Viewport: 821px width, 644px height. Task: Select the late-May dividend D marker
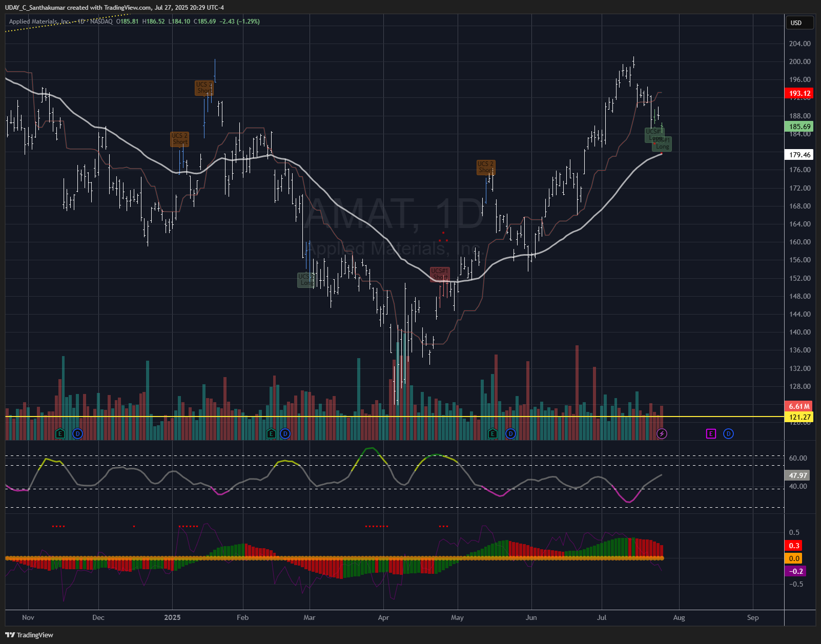coord(510,434)
